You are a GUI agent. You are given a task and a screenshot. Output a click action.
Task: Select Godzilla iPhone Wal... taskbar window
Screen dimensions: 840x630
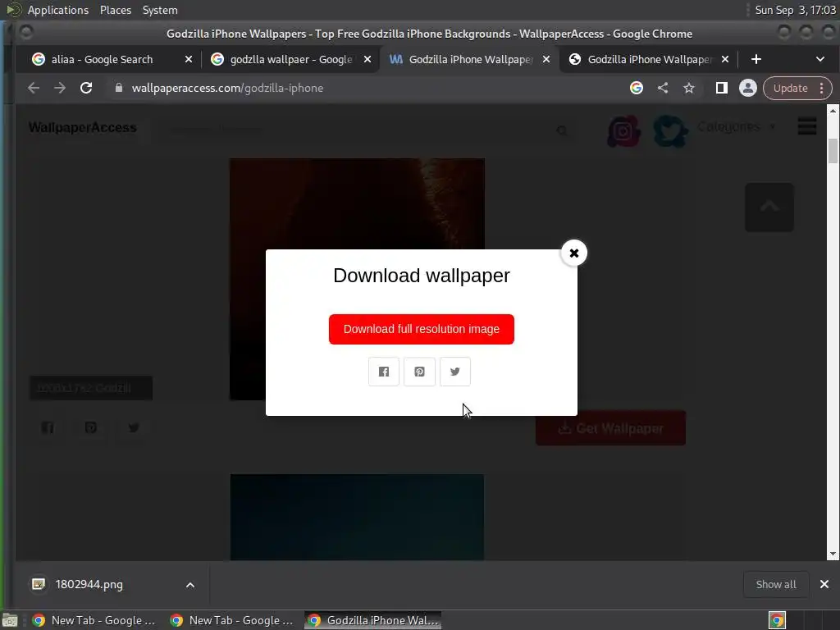point(373,620)
